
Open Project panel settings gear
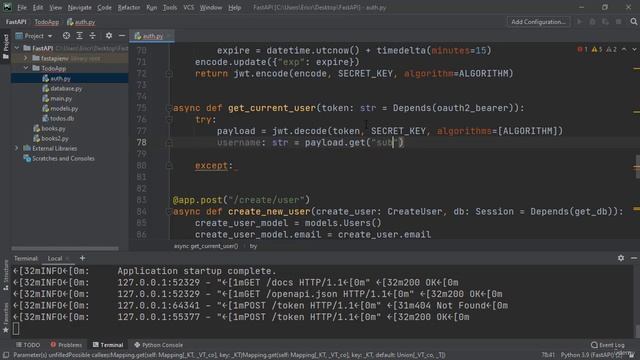[109, 36]
